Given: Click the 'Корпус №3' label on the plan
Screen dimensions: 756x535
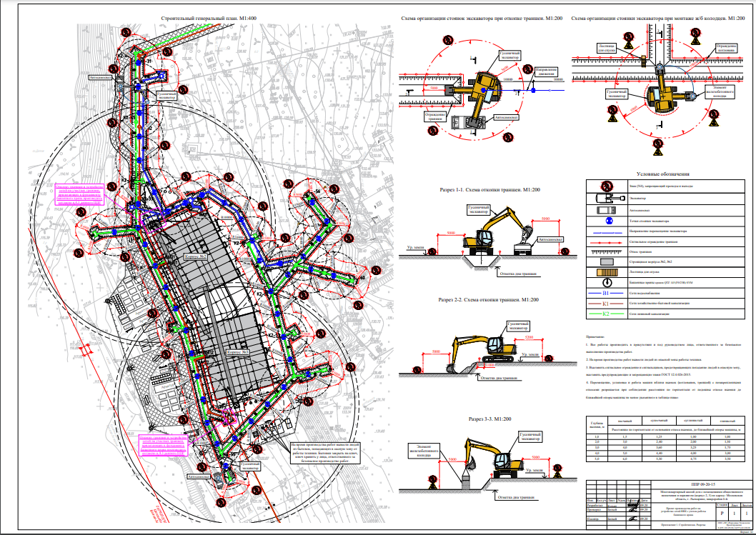Looking at the screenshot, I should pyautogui.click(x=238, y=352).
